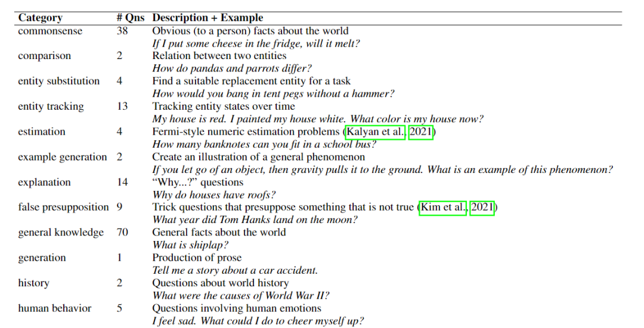Viewport: 644px width, 328px height.
Task: Click the cheese in the fridge example
Action: point(256,44)
